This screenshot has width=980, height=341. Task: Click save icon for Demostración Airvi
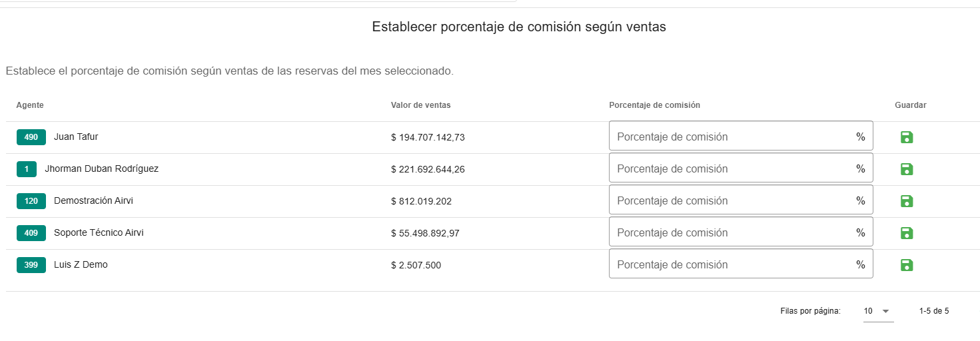click(x=906, y=201)
